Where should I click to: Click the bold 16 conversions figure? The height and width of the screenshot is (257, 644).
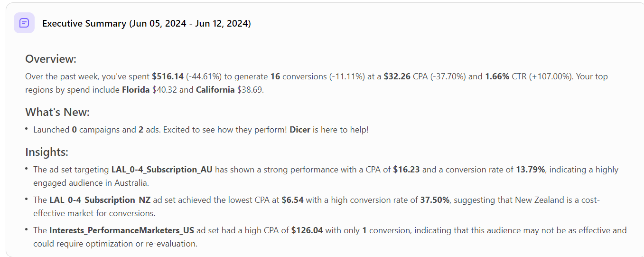pyautogui.click(x=275, y=76)
